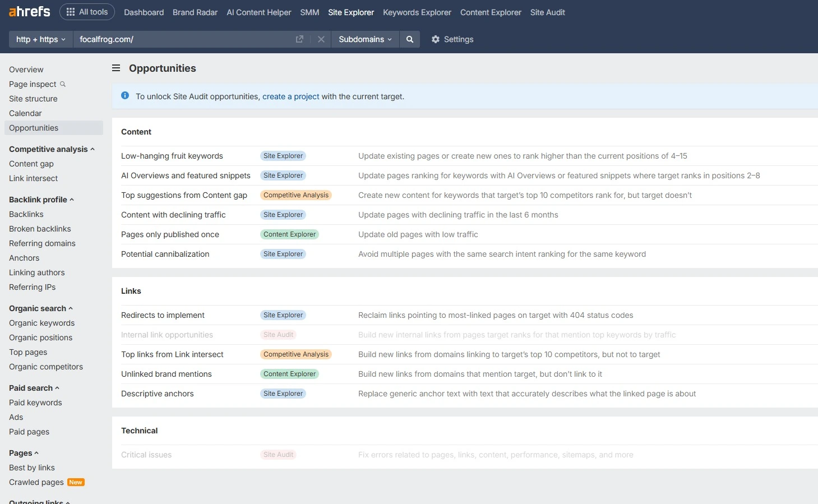Image resolution: width=818 pixels, height=504 pixels.
Task: Select SMM in the top navigation
Action: pos(309,12)
